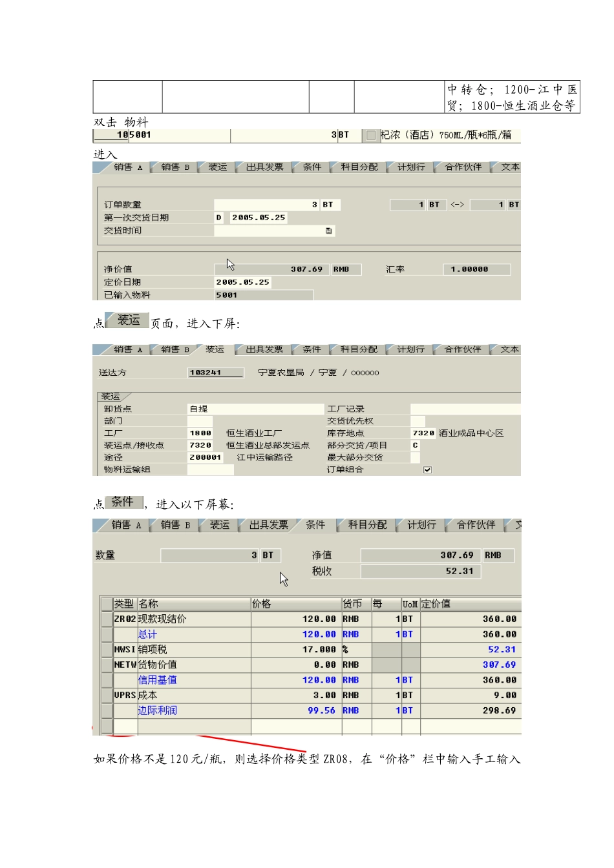Click the 装运点/接收点 field 7320
Viewport: 614px width, 868px height.
[x=200, y=446]
